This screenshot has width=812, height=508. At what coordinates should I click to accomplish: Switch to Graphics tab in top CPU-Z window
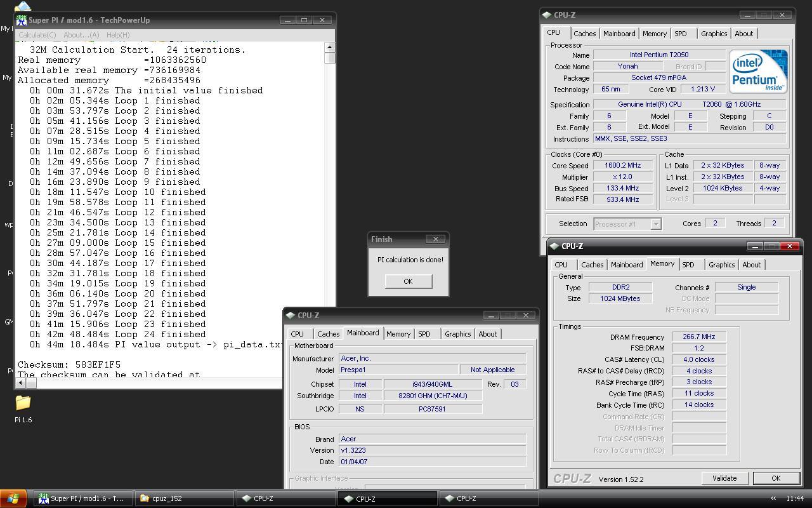pyautogui.click(x=714, y=34)
